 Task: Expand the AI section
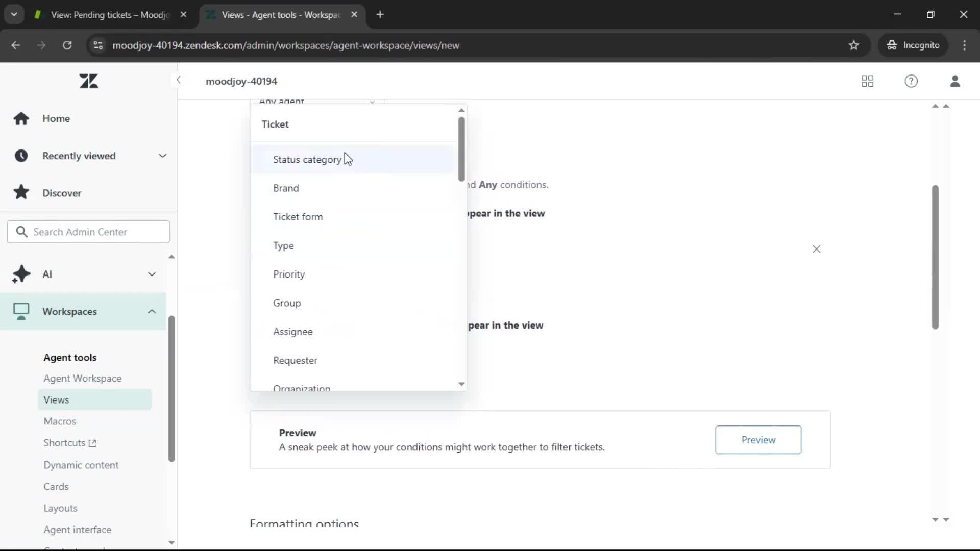152,274
